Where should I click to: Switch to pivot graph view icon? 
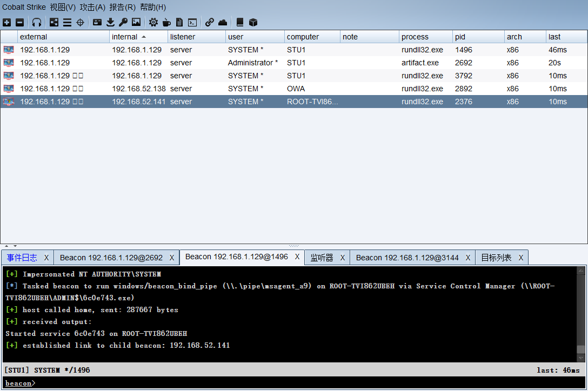pos(54,23)
